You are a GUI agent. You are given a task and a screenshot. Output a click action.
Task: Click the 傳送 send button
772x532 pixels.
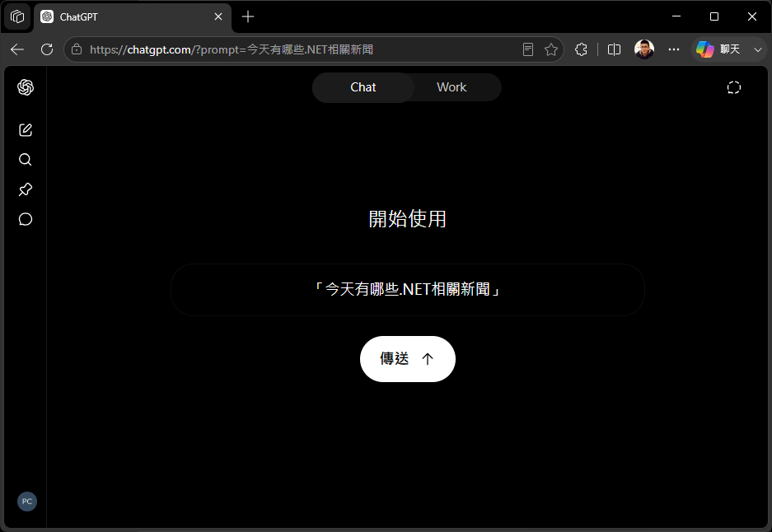[408, 359]
